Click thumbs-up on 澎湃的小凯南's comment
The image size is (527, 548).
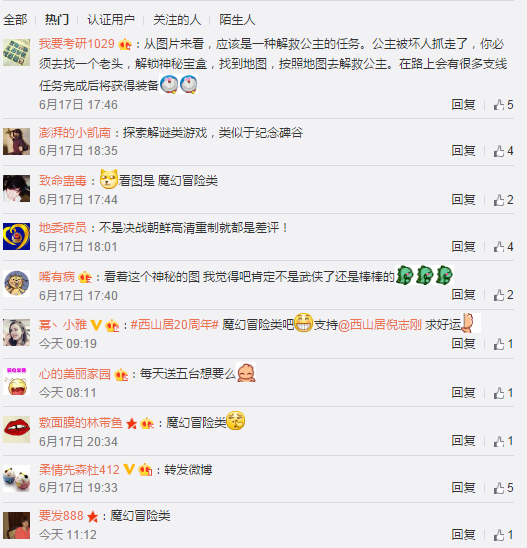coord(503,151)
